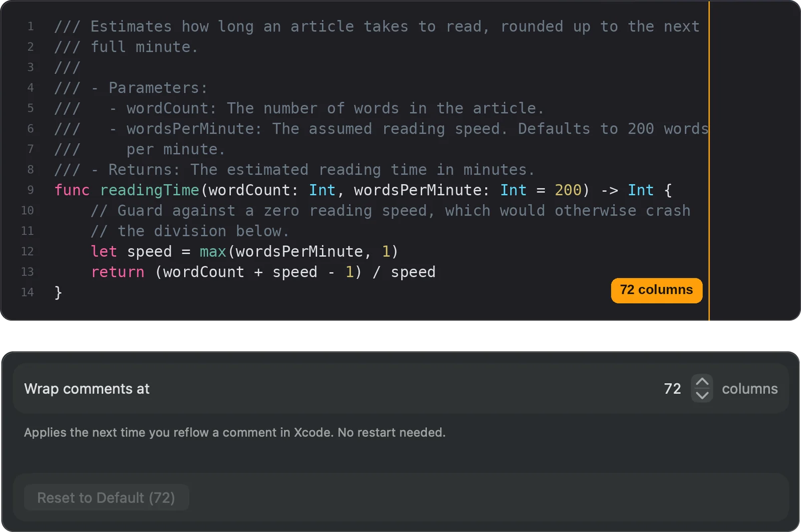Click the closing brace on line 14
The width and height of the screenshot is (801, 532).
pyautogui.click(x=58, y=292)
